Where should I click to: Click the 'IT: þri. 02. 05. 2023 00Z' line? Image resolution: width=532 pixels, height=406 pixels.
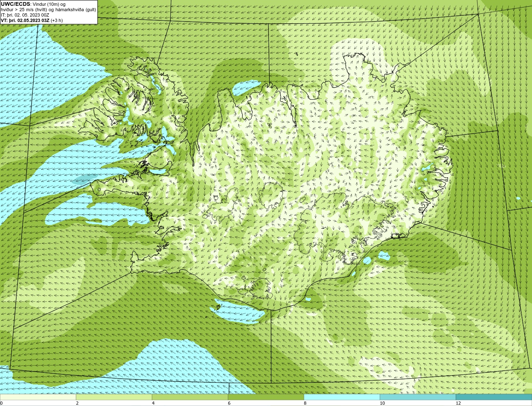[x=26, y=15]
